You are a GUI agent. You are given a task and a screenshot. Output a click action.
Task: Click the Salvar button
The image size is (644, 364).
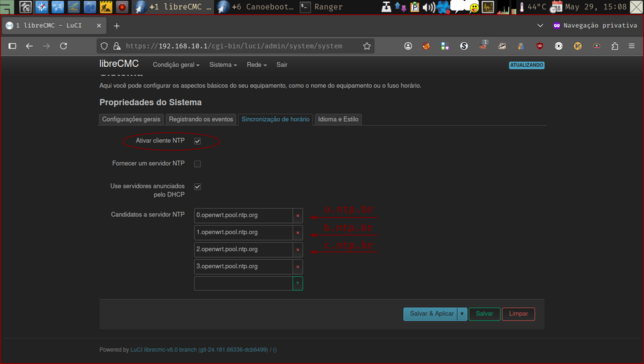tap(484, 314)
